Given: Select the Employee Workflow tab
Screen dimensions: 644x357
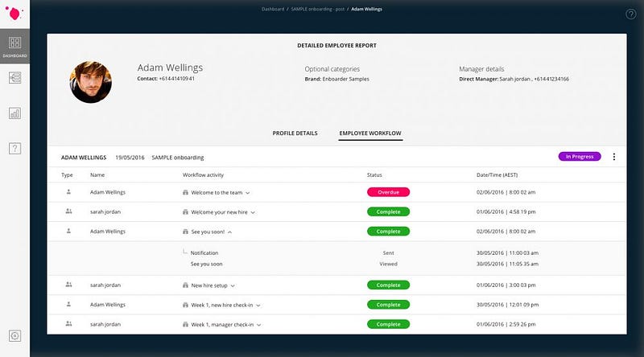Looking at the screenshot, I should coord(370,133).
